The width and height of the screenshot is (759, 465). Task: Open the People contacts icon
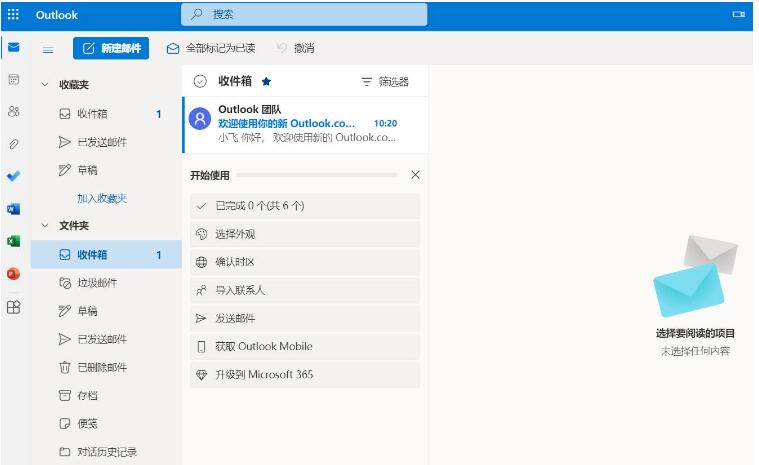point(13,112)
